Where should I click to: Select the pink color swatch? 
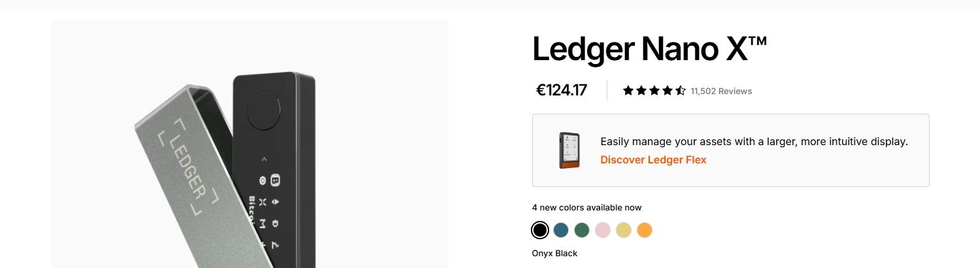(x=602, y=230)
